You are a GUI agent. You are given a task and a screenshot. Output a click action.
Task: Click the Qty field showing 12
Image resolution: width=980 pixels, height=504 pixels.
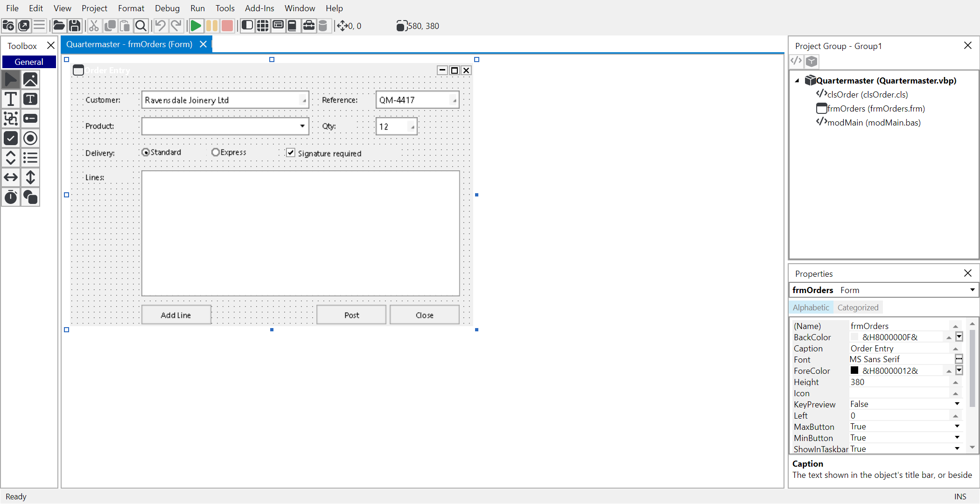point(396,126)
